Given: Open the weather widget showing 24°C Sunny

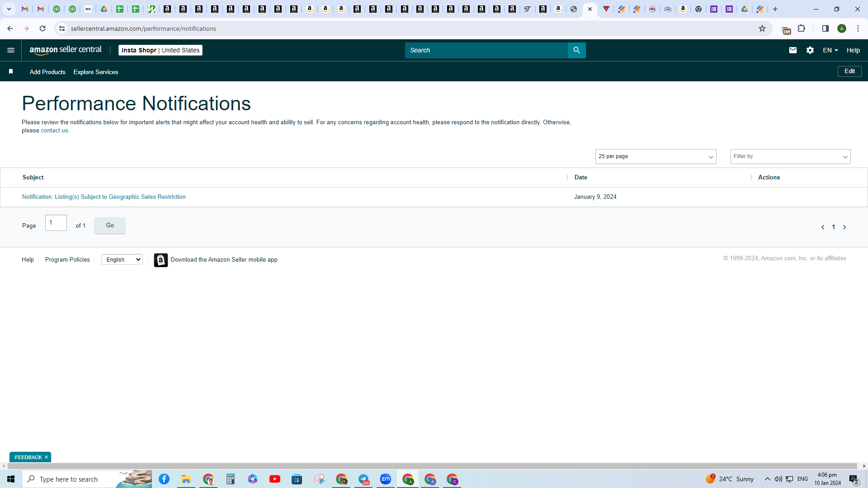Looking at the screenshot, I should point(730,479).
